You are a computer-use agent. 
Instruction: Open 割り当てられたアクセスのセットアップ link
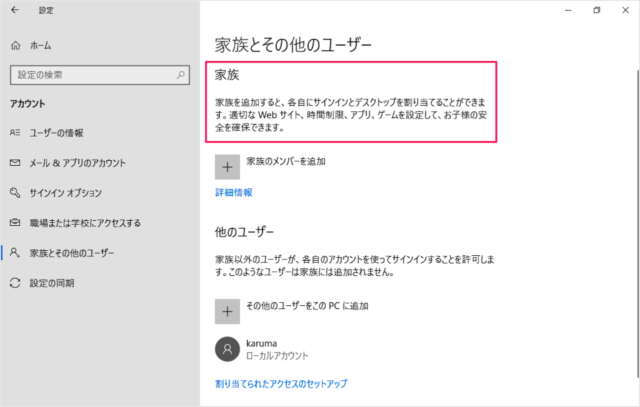tap(281, 383)
